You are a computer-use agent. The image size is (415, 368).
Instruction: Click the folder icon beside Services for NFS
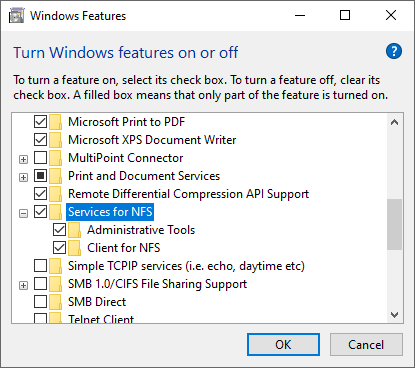point(55,212)
